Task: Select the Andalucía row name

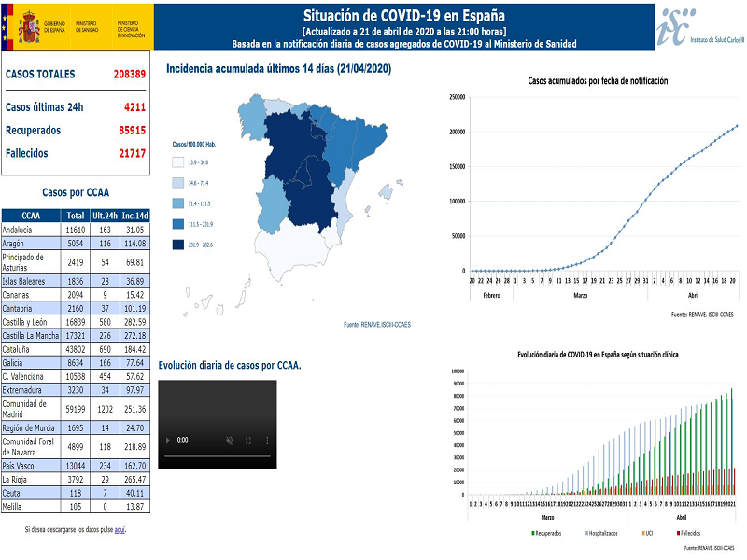Action: tap(17, 230)
